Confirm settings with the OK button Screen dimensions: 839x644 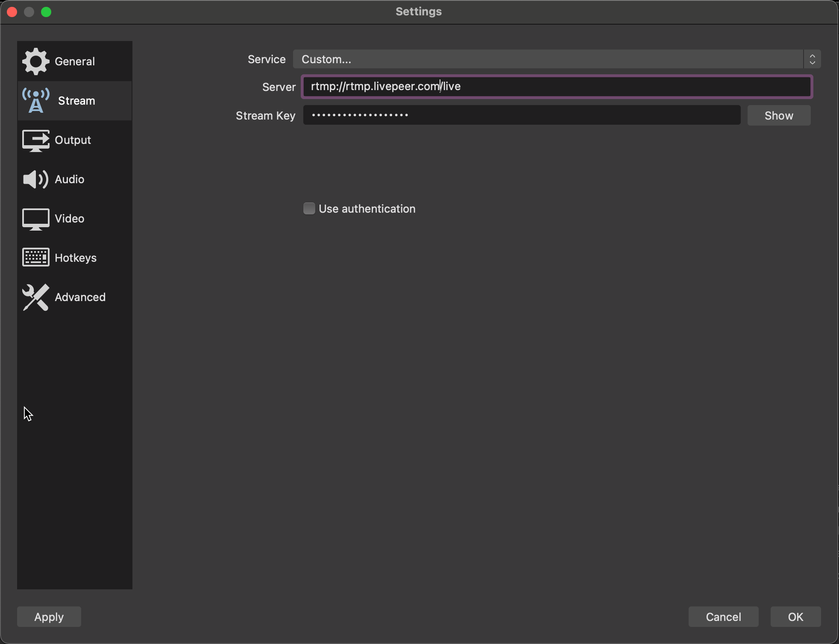coord(795,617)
